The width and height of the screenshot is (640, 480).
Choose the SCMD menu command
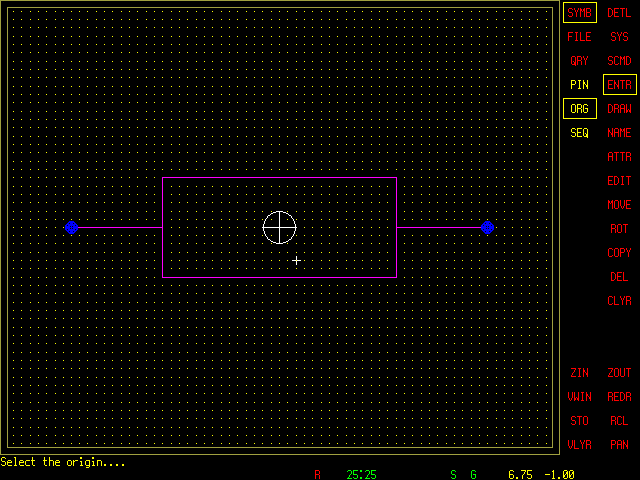coord(619,61)
